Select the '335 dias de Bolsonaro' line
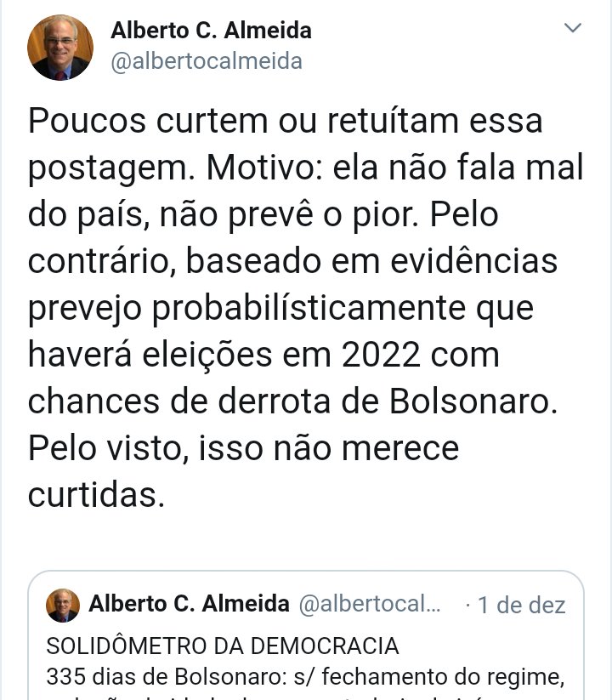 coord(305,677)
